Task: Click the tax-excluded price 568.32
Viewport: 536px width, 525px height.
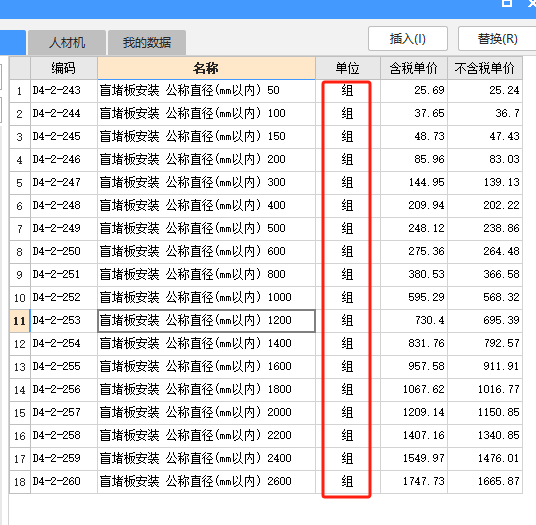Action: tap(485, 297)
